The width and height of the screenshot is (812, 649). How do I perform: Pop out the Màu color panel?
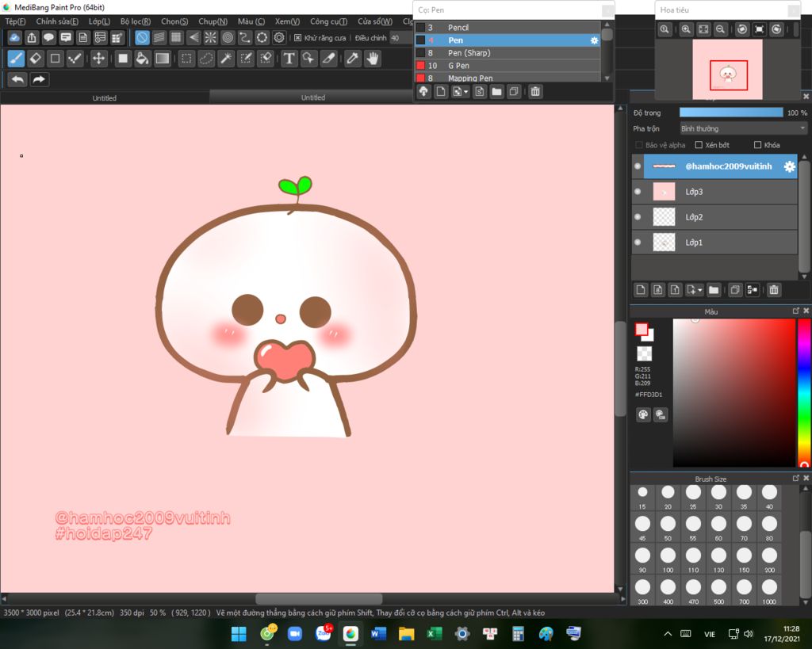tap(796, 311)
